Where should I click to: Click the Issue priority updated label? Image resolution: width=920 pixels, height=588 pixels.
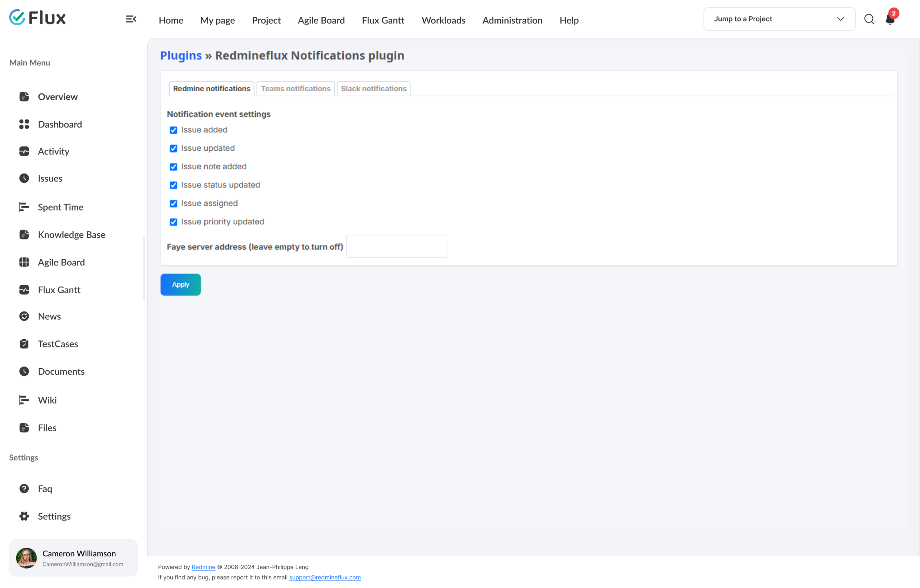tap(223, 222)
